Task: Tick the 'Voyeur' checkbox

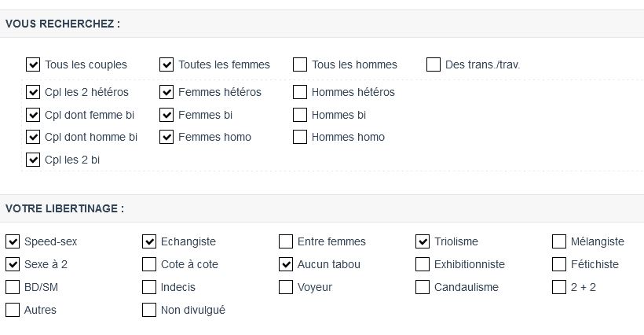Action: click(x=286, y=287)
